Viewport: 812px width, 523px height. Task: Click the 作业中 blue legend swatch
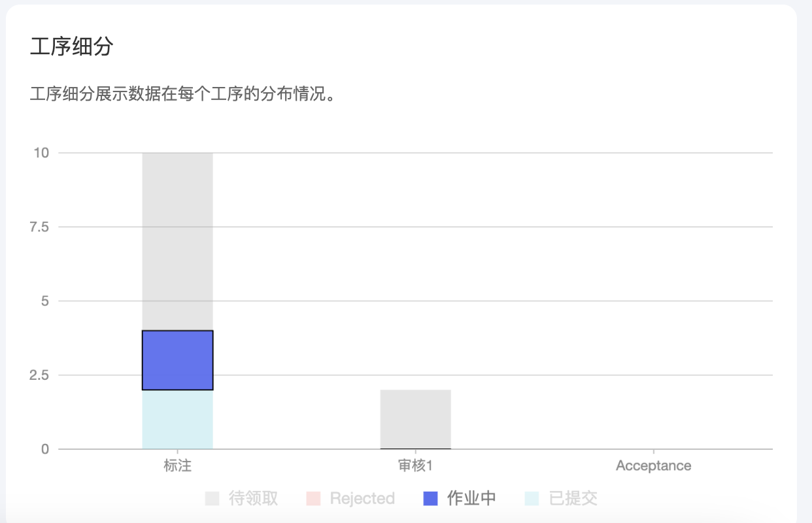430,499
